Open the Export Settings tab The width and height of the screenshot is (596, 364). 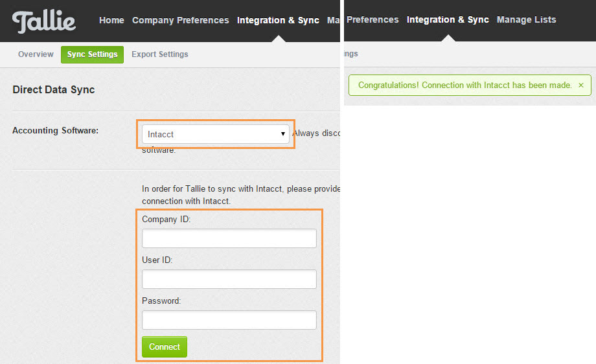tap(160, 54)
